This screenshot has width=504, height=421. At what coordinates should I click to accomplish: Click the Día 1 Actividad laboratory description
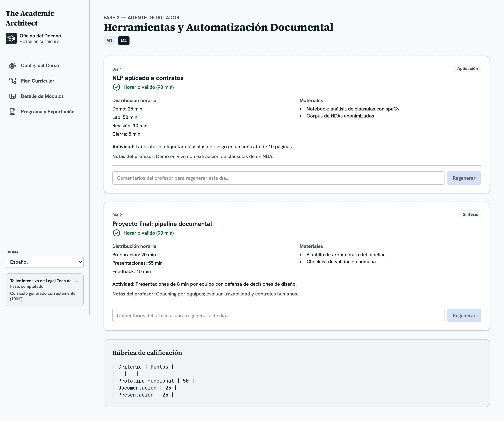(202, 147)
